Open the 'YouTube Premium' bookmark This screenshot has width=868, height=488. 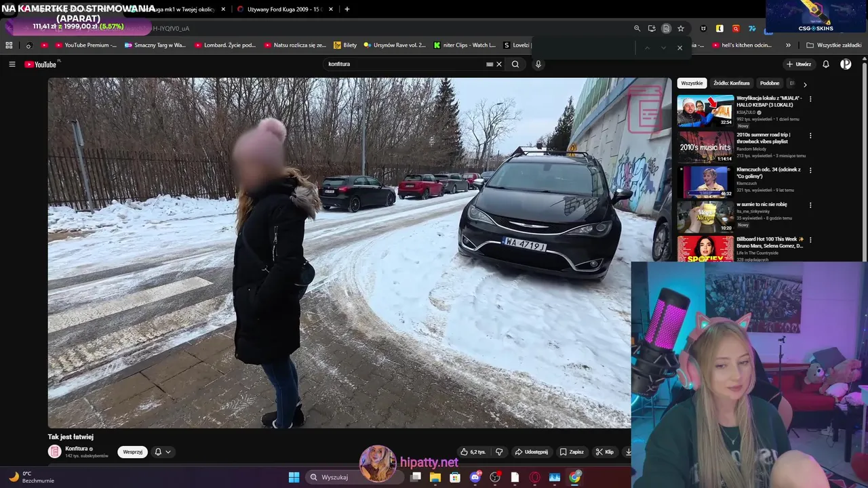[x=85, y=45]
